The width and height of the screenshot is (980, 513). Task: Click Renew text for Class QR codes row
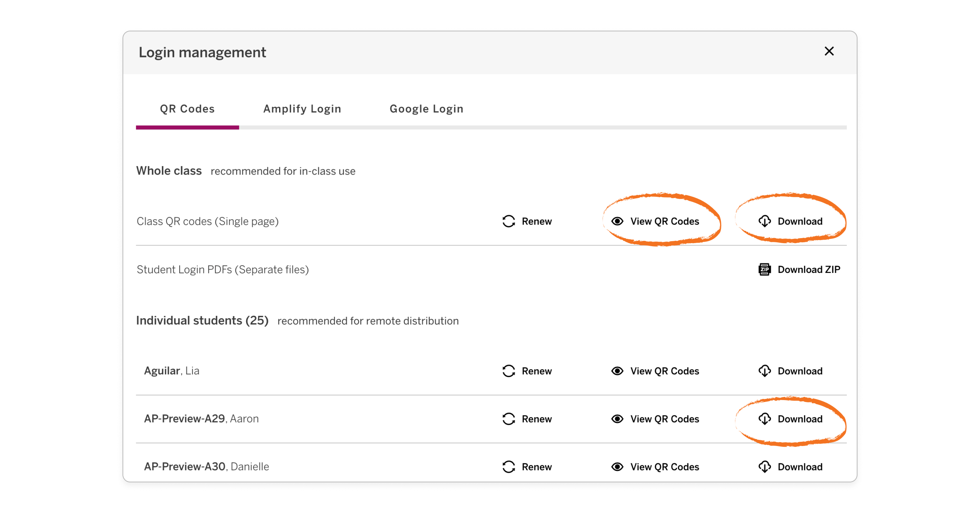pyautogui.click(x=537, y=221)
